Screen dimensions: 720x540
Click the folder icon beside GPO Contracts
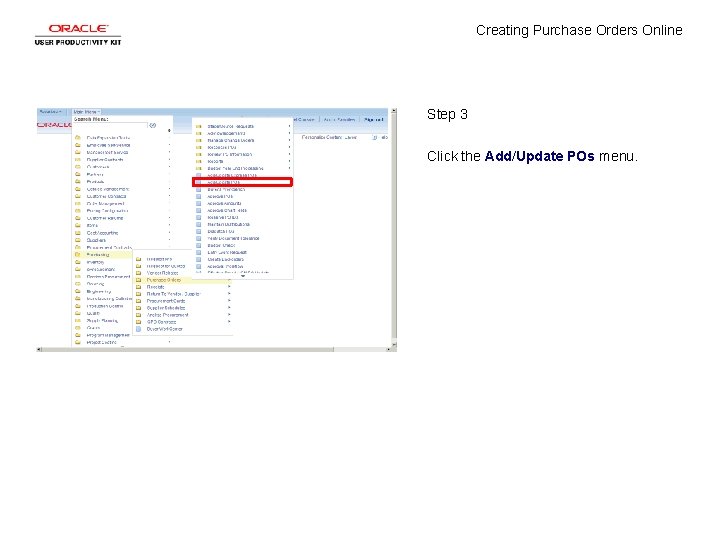[x=139, y=322]
